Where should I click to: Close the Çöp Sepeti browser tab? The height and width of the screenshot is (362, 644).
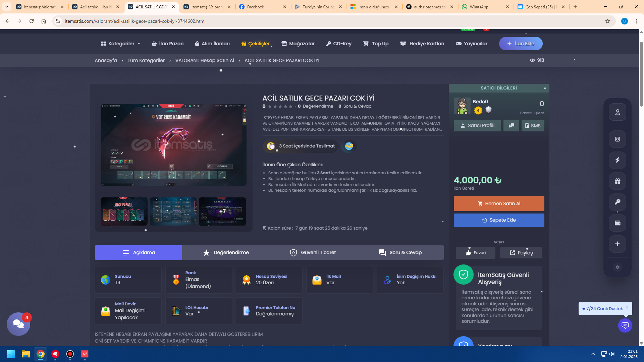(x=563, y=7)
